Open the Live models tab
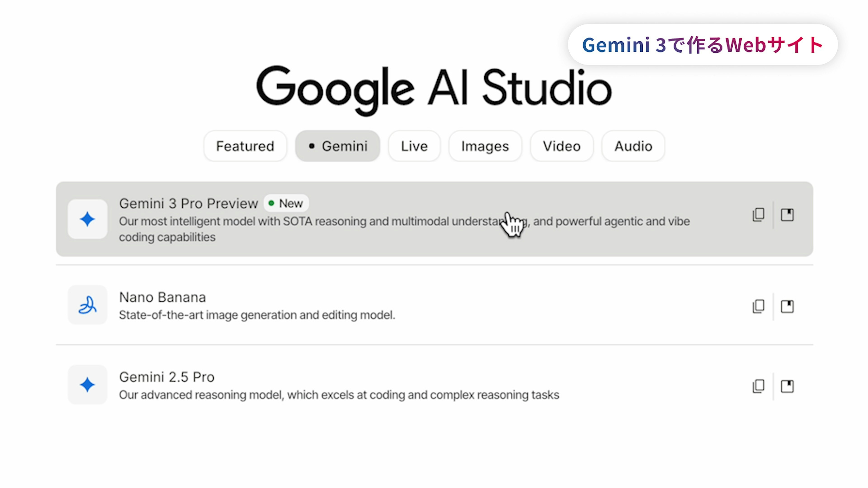Viewport: 868px width, 488px height. click(x=414, y=146)
